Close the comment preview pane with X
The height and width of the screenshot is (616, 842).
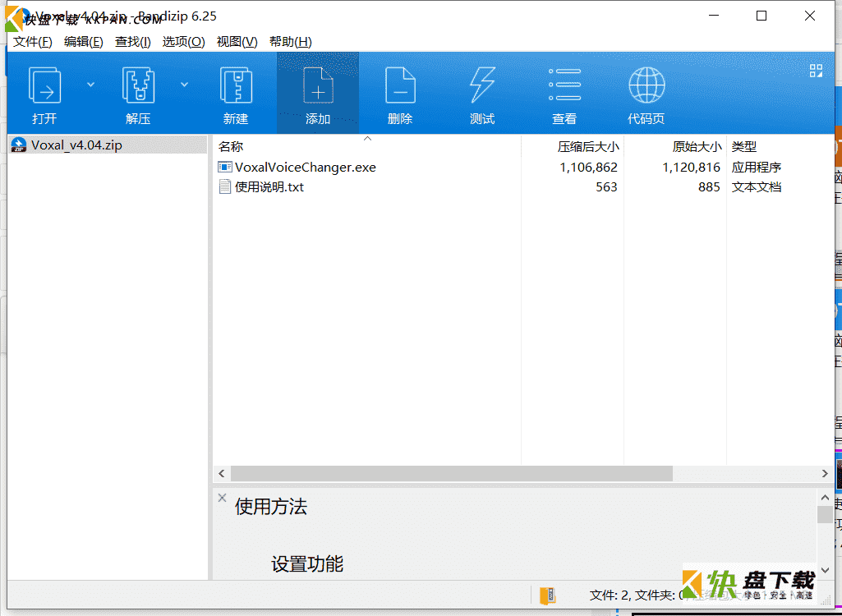tap(222, 498)
